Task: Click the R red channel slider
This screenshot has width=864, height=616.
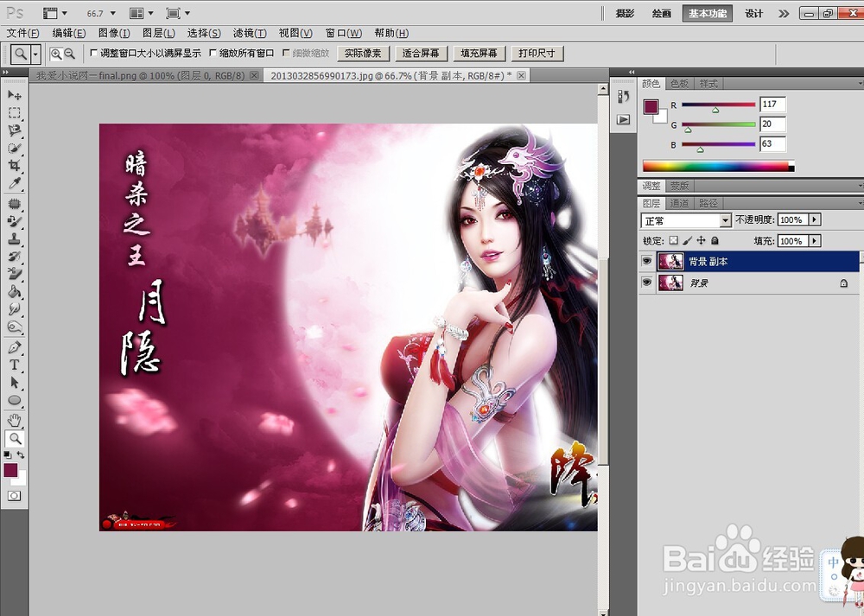Action: point(718,105)
